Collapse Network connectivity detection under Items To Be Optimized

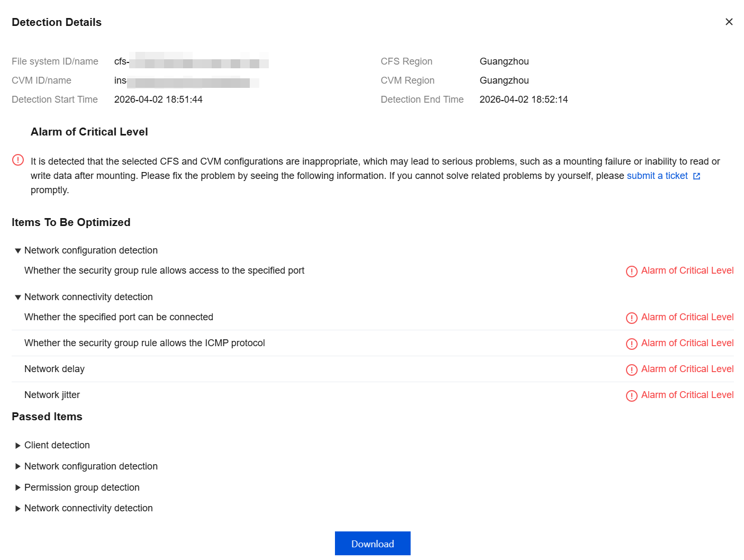click(18, 297)
